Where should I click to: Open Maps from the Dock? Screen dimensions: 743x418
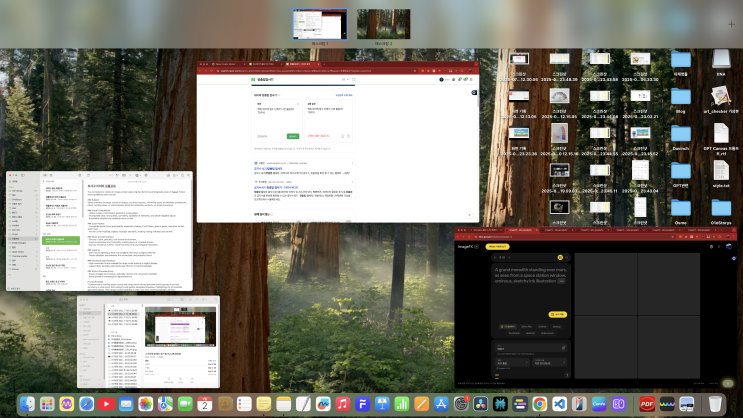pyautogui.click(x=165, y=404)
